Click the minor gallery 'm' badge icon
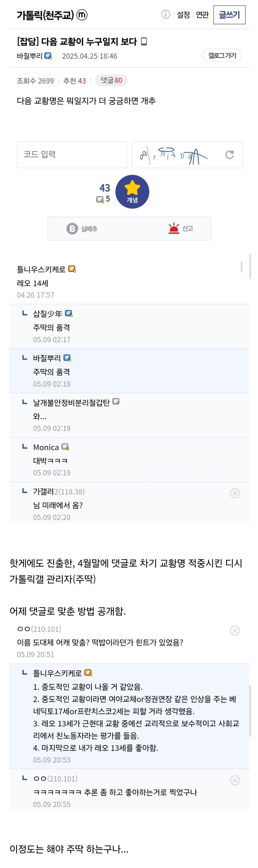Viewport: 258px width, 868px height. (x=82, y=15)
